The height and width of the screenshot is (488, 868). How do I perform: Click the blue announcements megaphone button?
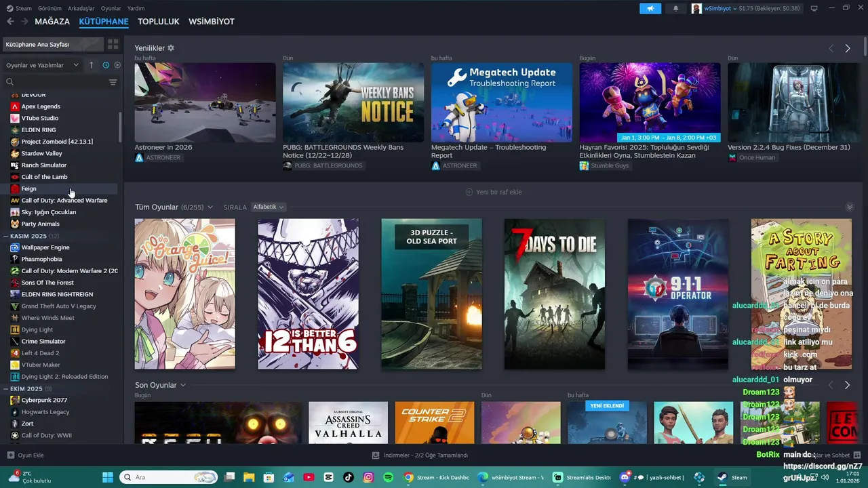coord(650,8)
